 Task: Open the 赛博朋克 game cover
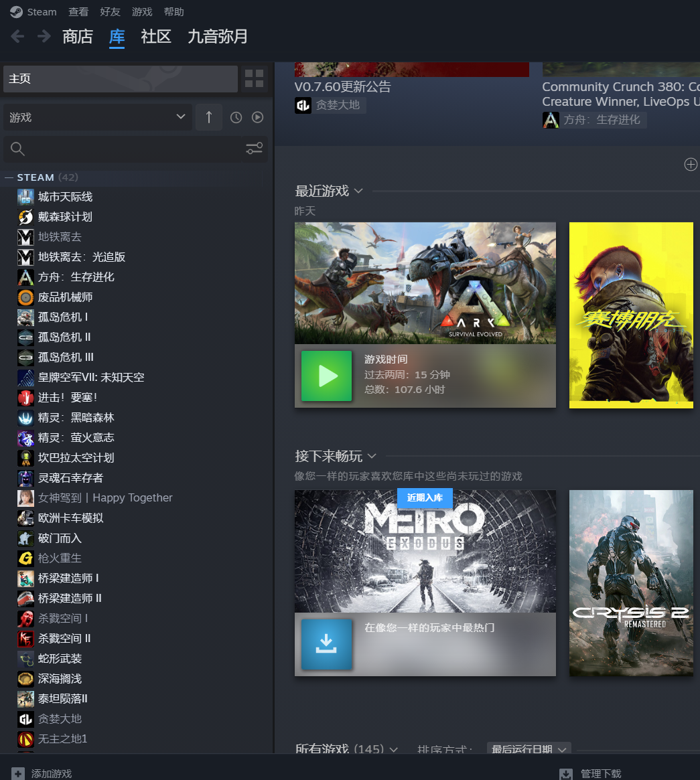coord(631,315)
